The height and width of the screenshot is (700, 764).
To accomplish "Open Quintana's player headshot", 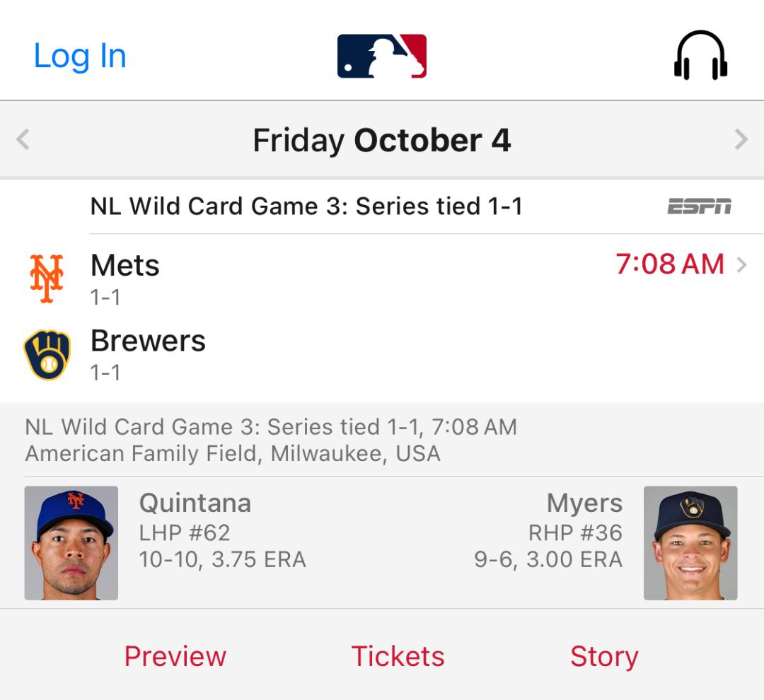I will pos(71,542).
